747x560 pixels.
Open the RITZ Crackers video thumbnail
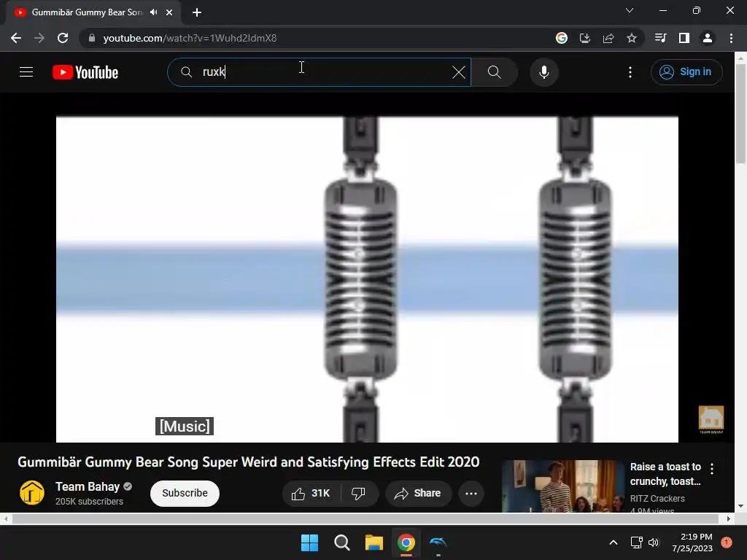562,486
